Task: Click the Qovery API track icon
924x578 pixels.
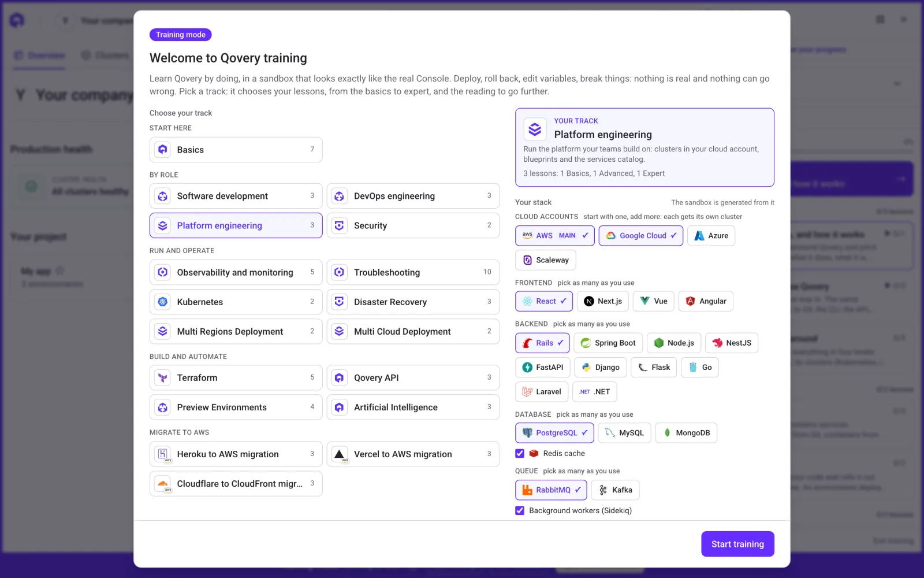Action: 340,377
